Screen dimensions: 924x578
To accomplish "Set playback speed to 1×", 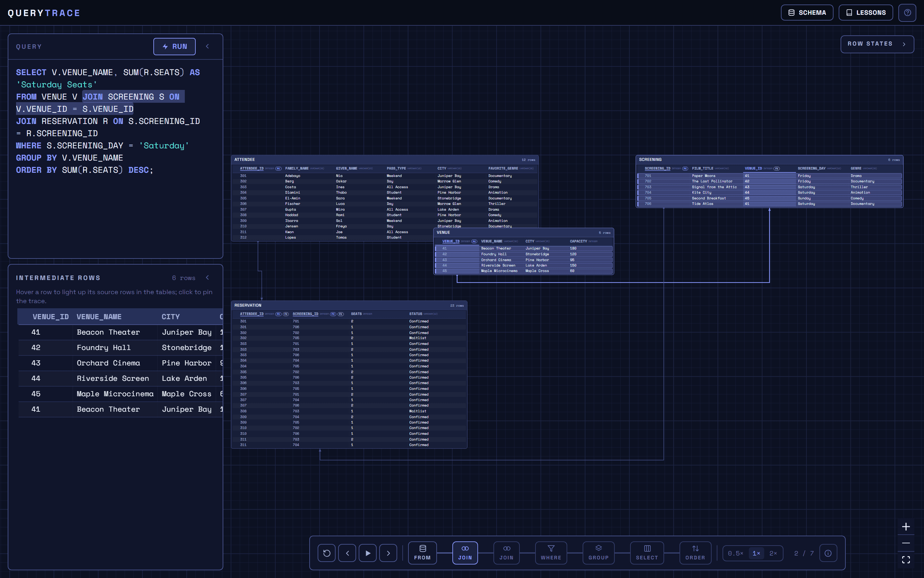I will (x=756, y=553).
